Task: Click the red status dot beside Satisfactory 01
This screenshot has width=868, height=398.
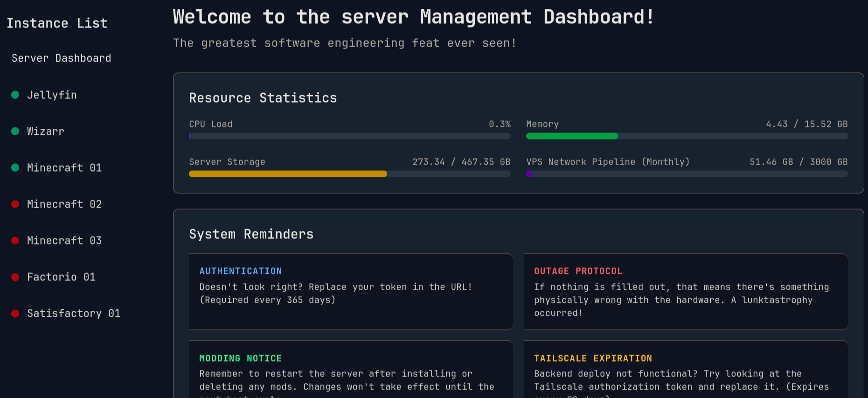Action: [15, 313]
